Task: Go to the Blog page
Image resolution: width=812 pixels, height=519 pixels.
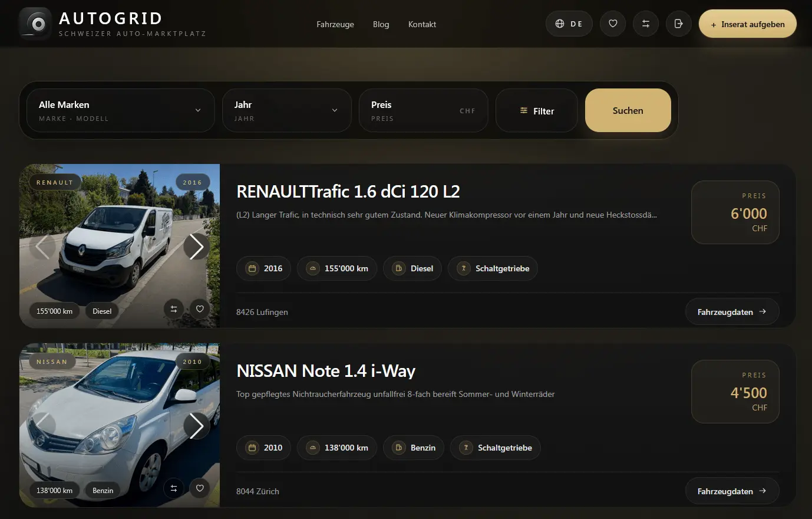Action: (x=381, y=24)
